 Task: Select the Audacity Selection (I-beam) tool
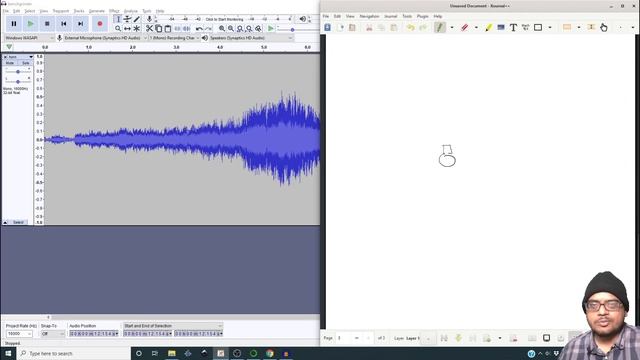118,19
